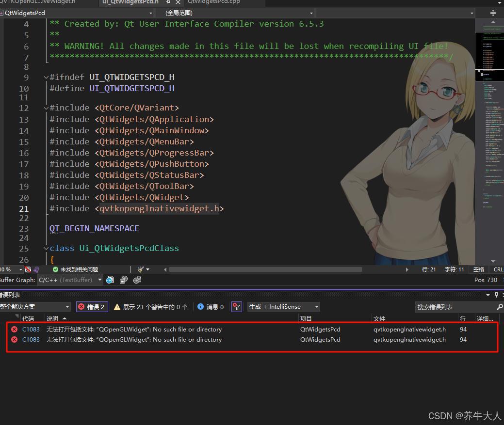Switch to the QtWidgetsPcd.cpp tab
The width and height of the screenshot is (504, 425).
[x=214, y=2]
